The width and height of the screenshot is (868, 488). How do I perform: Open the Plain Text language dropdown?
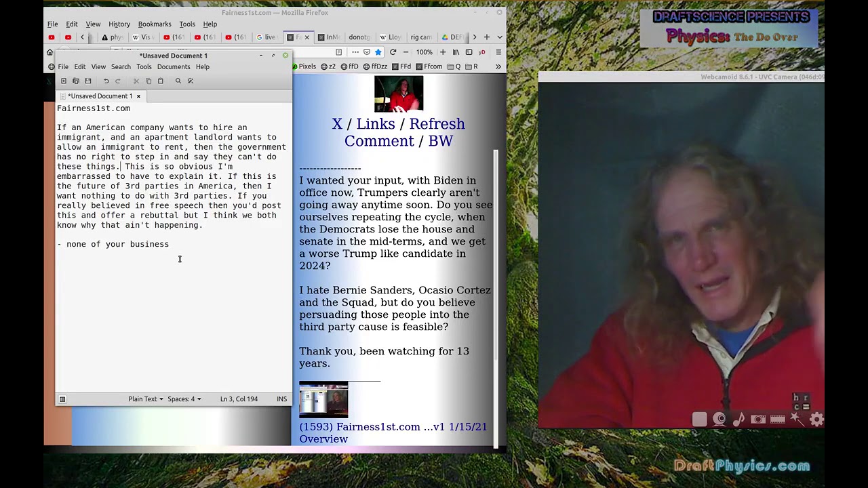pos(146,399)
